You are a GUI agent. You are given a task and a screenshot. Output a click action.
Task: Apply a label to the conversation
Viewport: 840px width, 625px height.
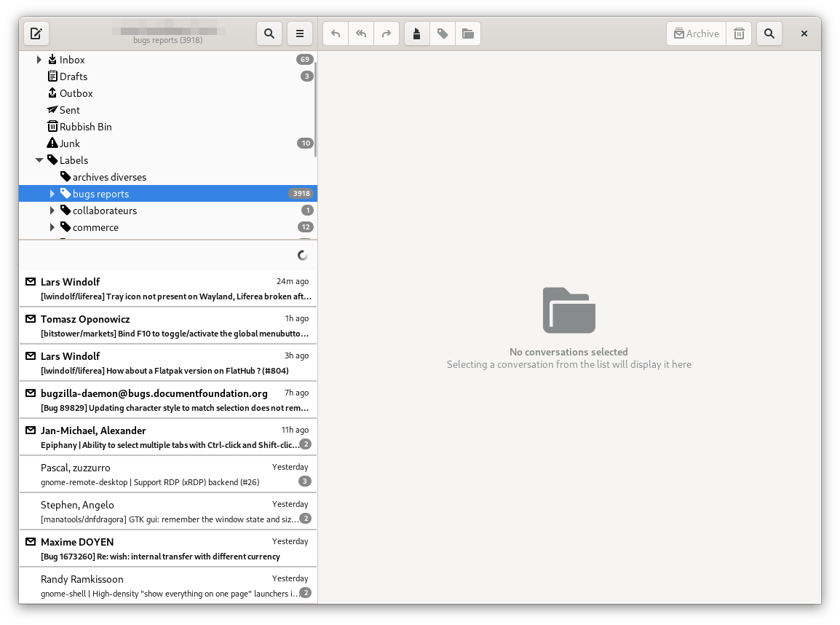click(442, 34)
